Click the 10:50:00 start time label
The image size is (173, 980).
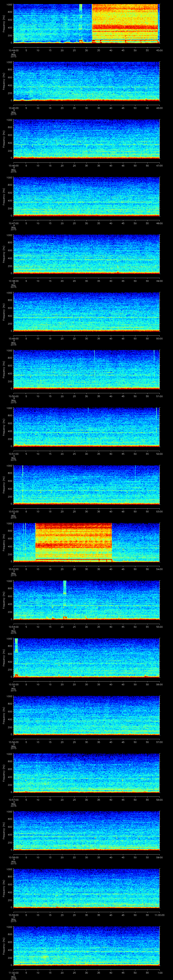(13, 396)
